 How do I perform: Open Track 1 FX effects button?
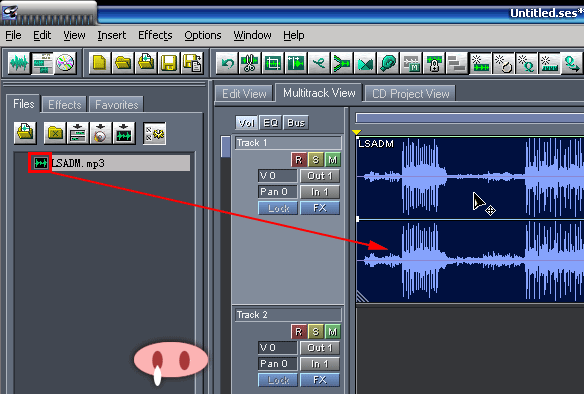pos(320,208)
